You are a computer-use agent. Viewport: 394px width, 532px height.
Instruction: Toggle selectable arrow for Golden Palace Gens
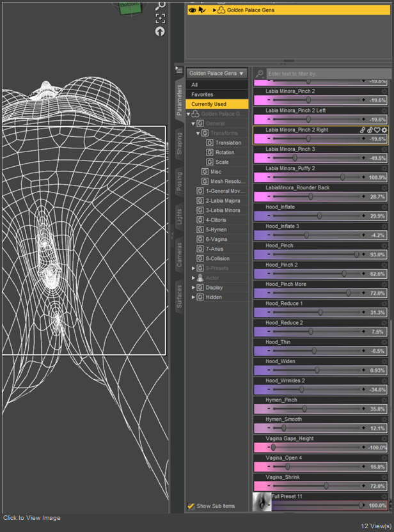pyautogui.click(x=202, y=10)
